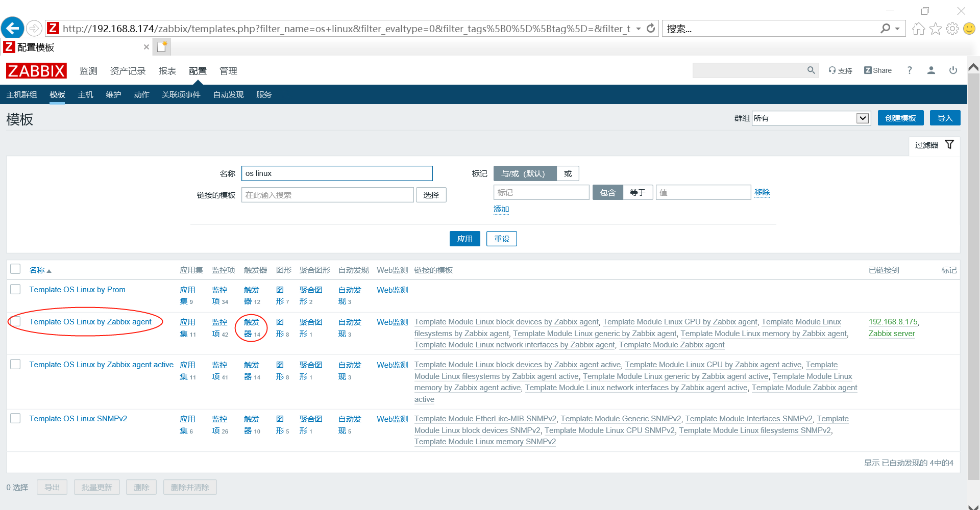Toggle the 过滤器 filter funnel tab
This screenshot has width=980, height=510.
pos(934,145)
